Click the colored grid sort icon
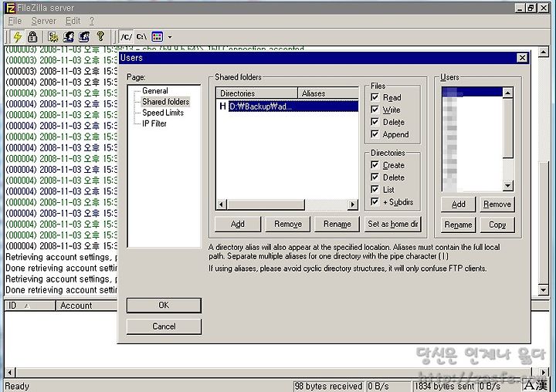The width and height of the screenshot is (556, 392). point(157,36)
